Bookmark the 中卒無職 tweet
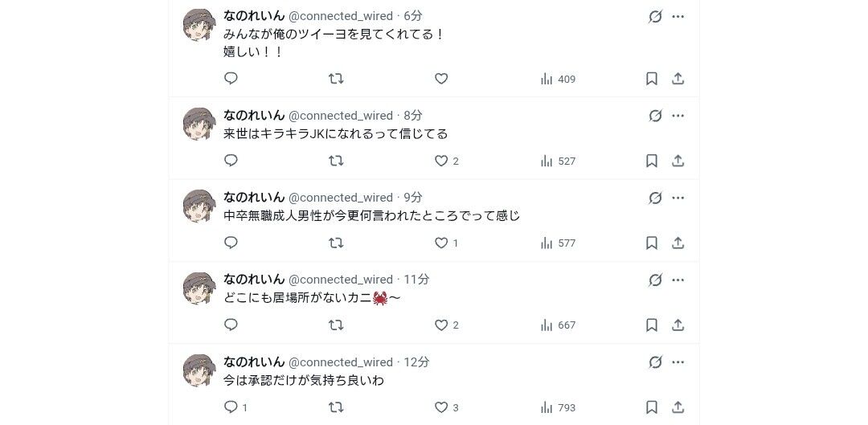 pyautogui.click(x=652, y=243)
